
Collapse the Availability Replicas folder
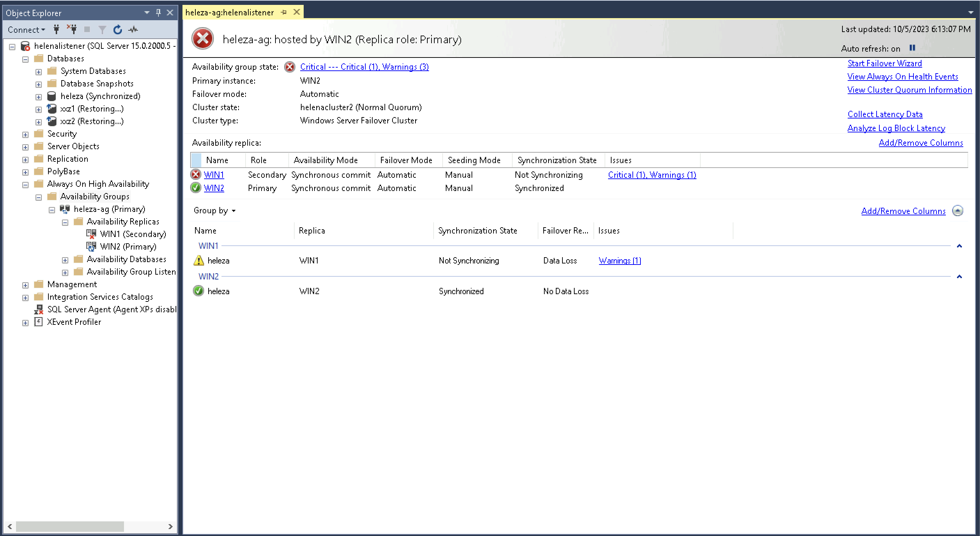(65, 223)
